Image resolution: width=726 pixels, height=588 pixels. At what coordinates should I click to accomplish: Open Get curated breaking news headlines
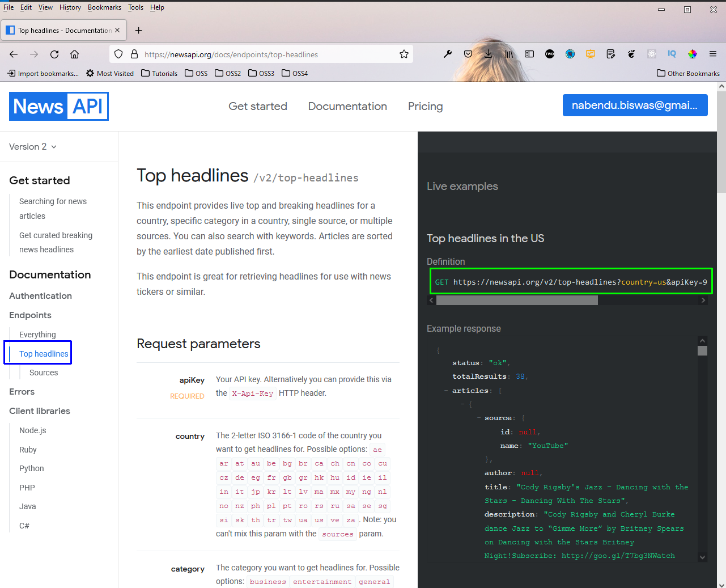pos(56,242)
